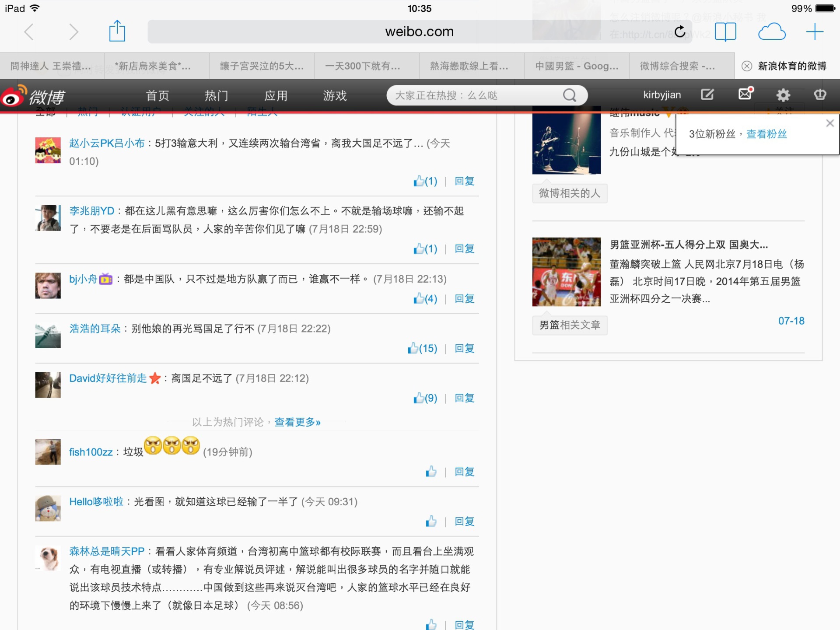Reply to bj小舟's comment
Screen dimensions: 840x630
click(464, 298)
